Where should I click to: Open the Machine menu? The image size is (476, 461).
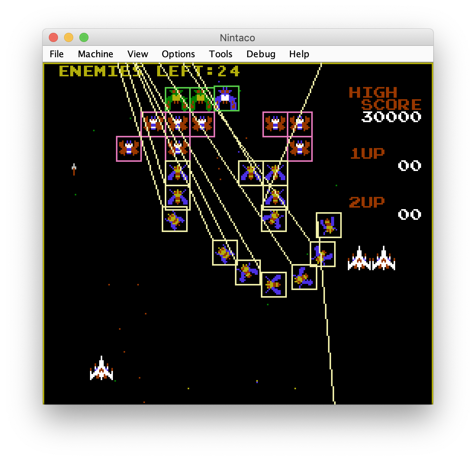point(95,54)
